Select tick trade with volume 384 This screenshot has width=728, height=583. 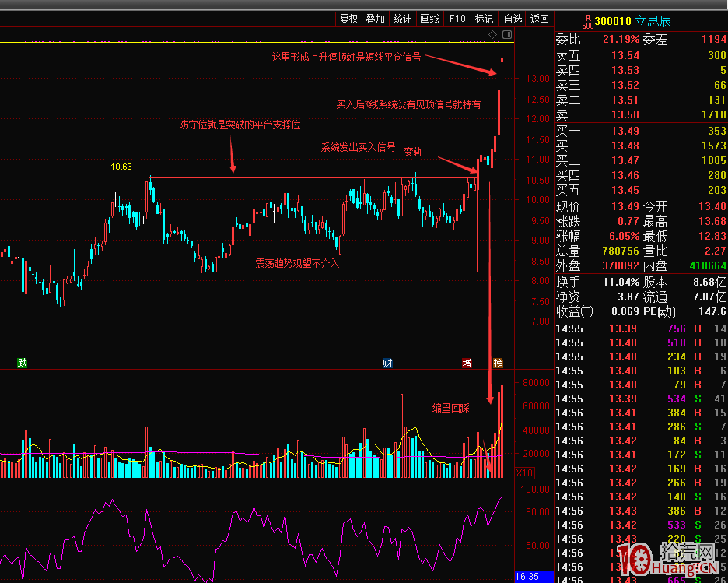[x=641, y=413]
